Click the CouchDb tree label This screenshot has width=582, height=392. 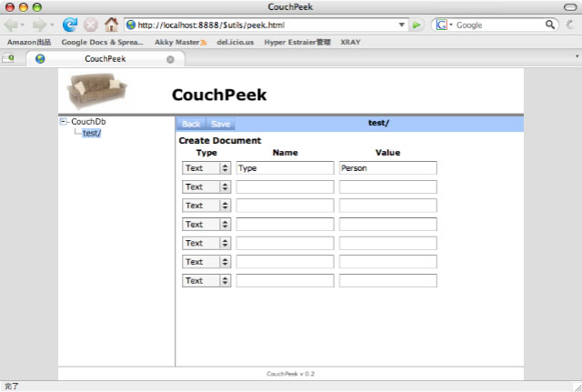(88, 121)
